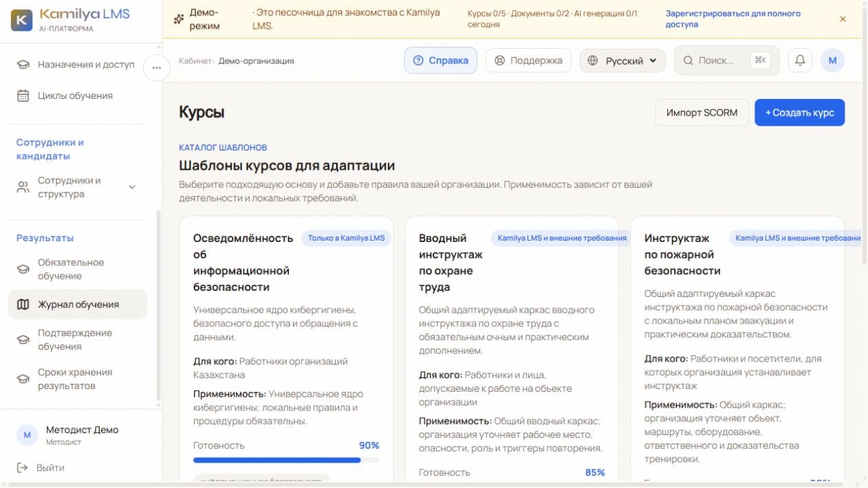Click the lifebuoy icon in Поддержка
The height and width of the screenshot is (488, 868).
pos(500,60)
